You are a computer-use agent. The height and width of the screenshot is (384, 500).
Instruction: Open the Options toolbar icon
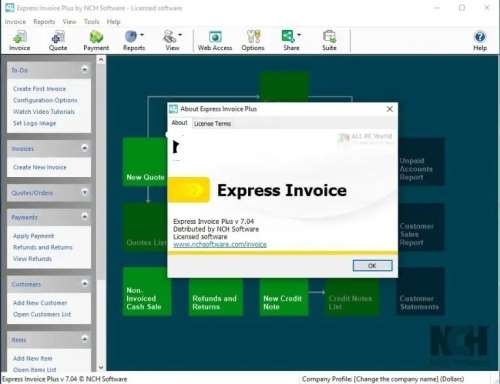pos(253,41)
